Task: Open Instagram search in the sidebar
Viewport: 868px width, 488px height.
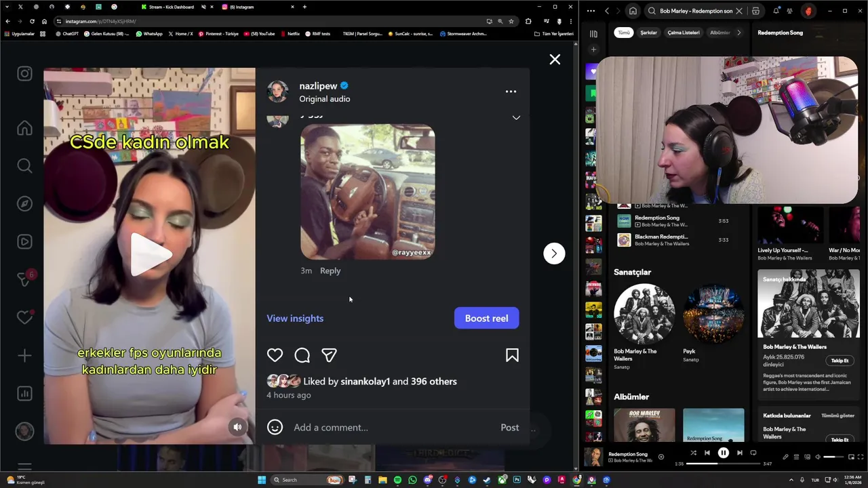Action: click(24, 165)
